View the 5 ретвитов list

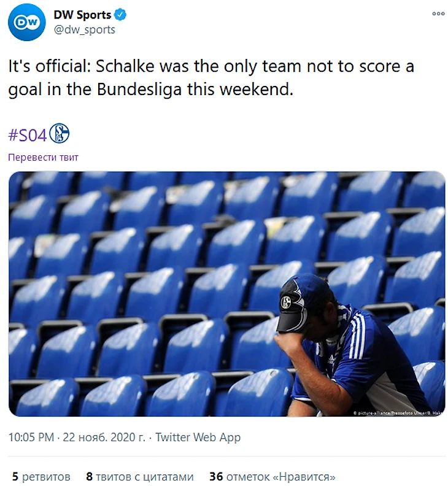(41, 476)
